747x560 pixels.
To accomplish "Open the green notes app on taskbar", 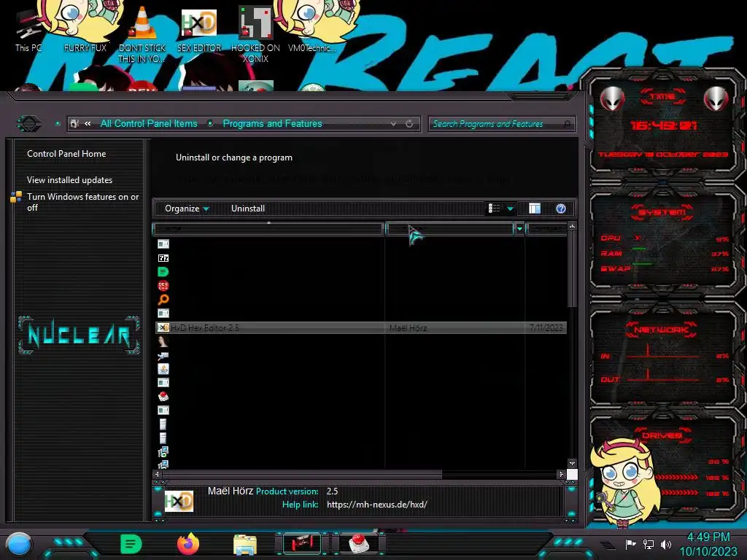I will [131, 544].
